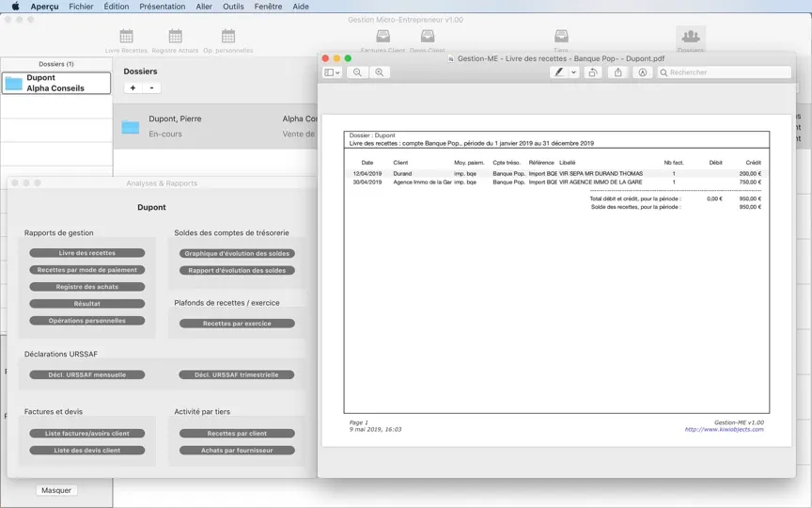Open Registre des achats report

pyautogui.click(x=87, y=287)
